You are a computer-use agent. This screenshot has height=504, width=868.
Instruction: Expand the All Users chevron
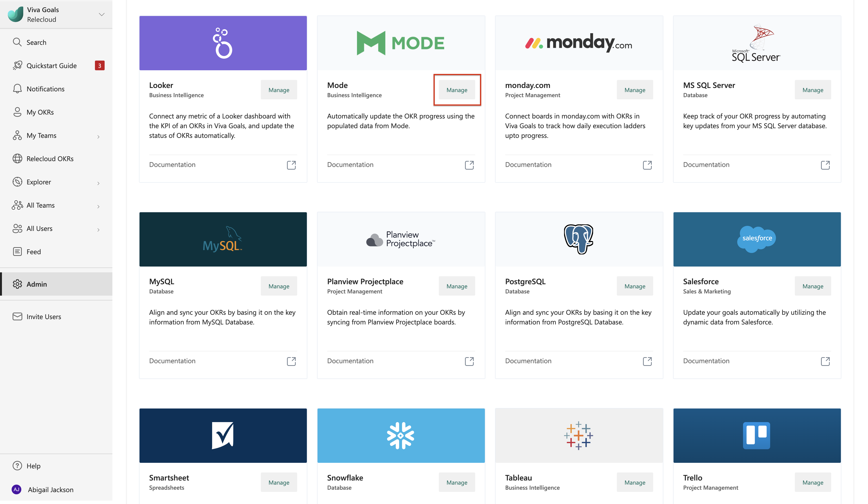click(x=99, y=230)
